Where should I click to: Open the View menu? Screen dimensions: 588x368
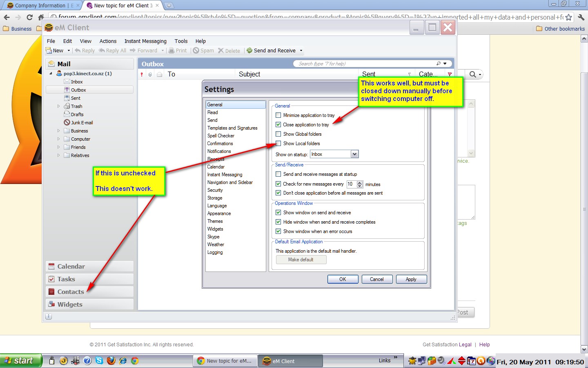point(85,41)
